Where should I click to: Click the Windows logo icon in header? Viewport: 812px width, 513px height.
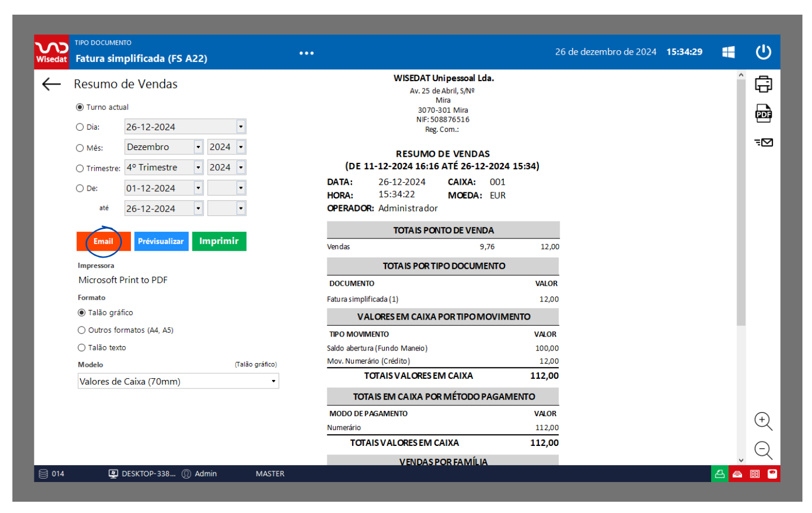[728, 52]
